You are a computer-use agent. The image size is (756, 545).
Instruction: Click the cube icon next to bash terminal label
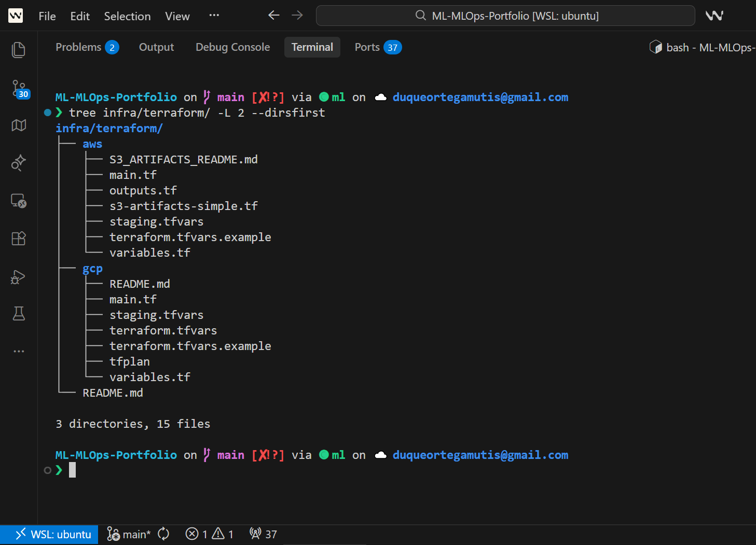coord(655,47)
